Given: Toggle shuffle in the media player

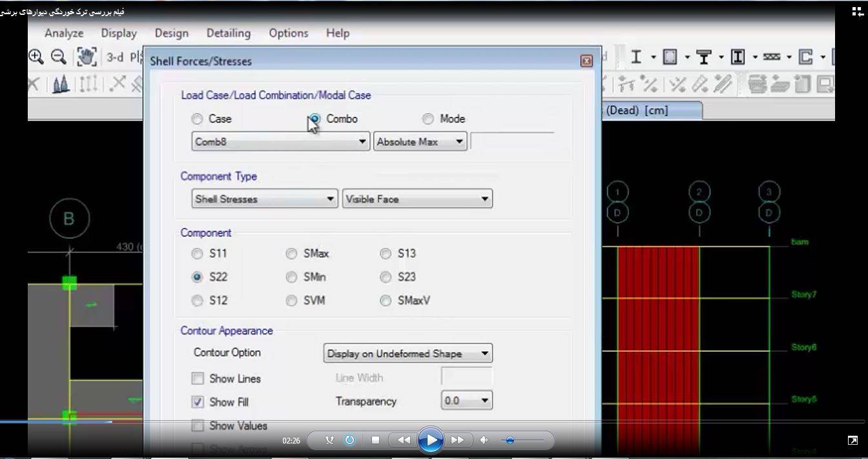Looking at the screenshot, I should point(329,440).
